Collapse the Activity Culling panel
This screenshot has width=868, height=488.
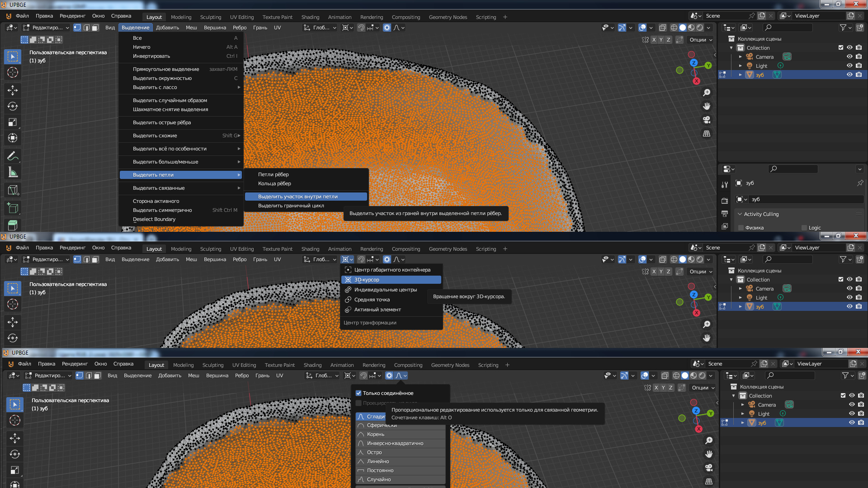tap(740, 214)
